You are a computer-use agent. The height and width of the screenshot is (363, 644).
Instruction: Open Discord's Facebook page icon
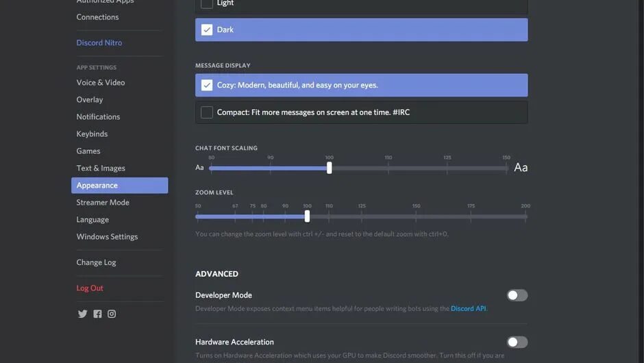(x=97, y=314)
